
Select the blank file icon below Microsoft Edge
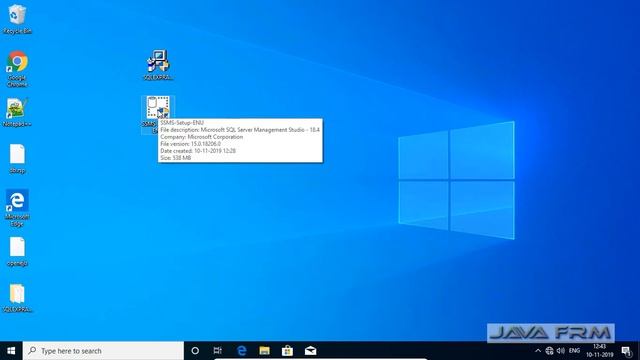pyautogui.click(x=17, y=252)
